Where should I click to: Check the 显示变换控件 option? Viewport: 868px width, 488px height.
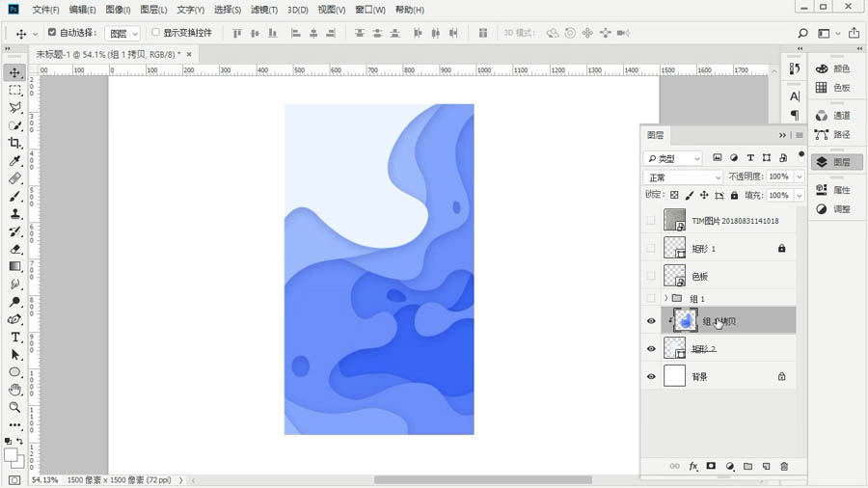(x=156, y=33)
